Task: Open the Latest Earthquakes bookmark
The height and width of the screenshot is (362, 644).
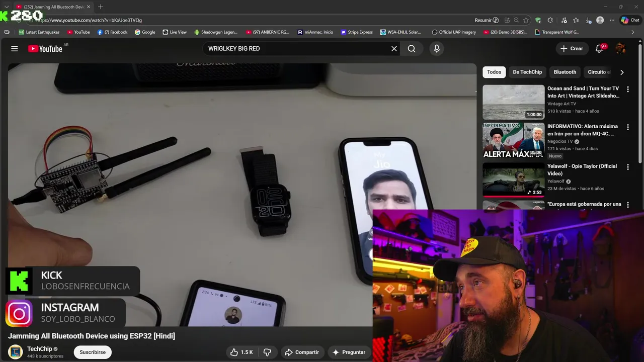Action: tap(39, 32)
